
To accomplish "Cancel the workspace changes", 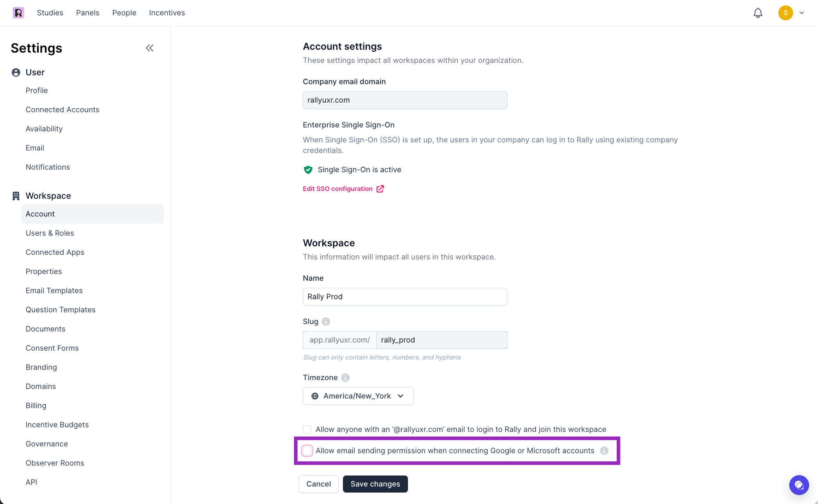I will [x=318, y=484].
